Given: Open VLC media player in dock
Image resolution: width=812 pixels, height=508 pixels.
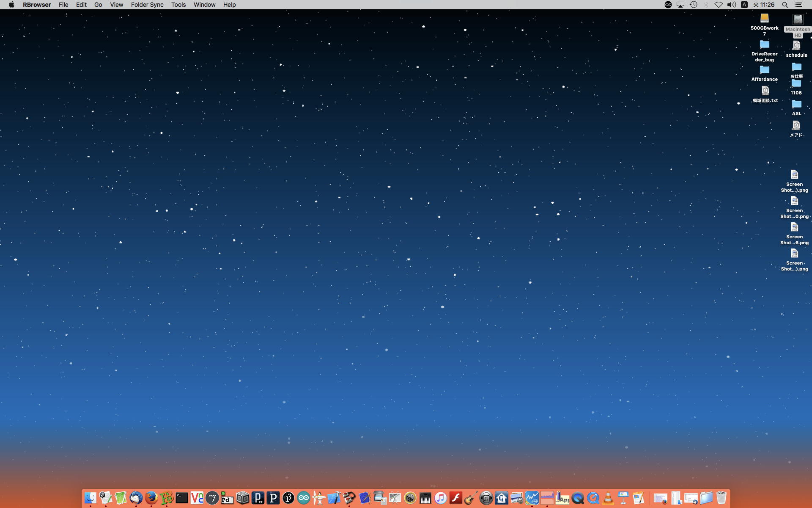Looking at the screenshot, I should tap(608, 498).
